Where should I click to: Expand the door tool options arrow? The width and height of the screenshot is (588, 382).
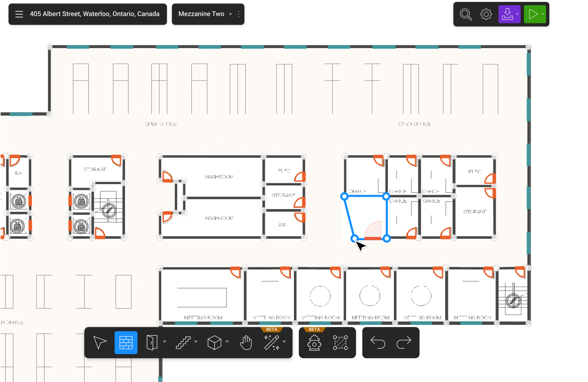tap(165, 342)
